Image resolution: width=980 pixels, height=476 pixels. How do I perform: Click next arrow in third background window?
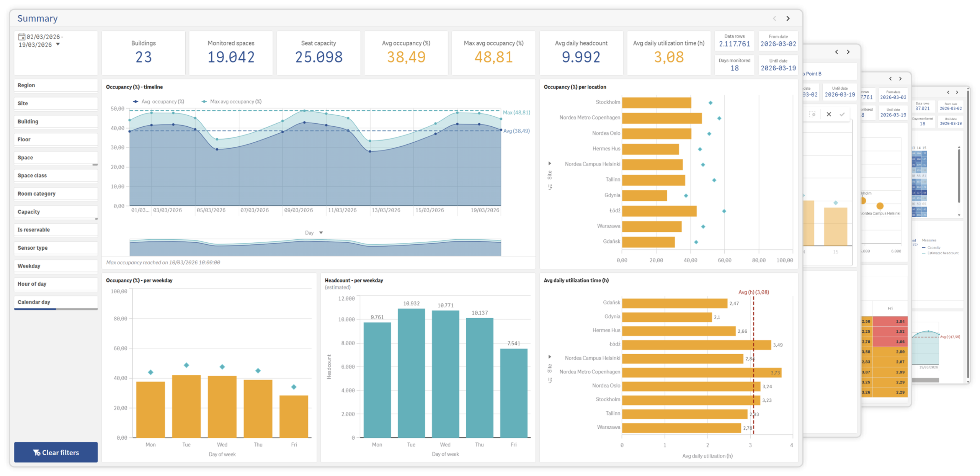click(900, 79)
